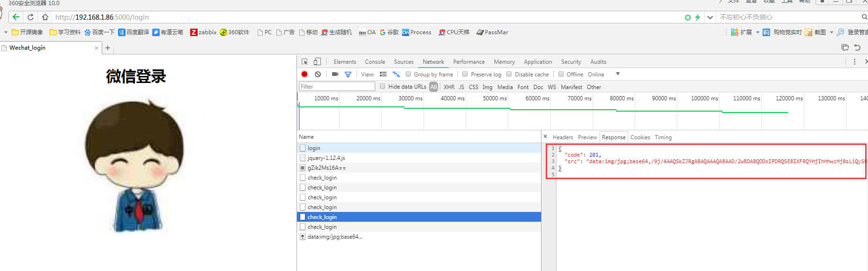Select the All filter button
This screenshot has height=271, width=868.
(433, 87)
